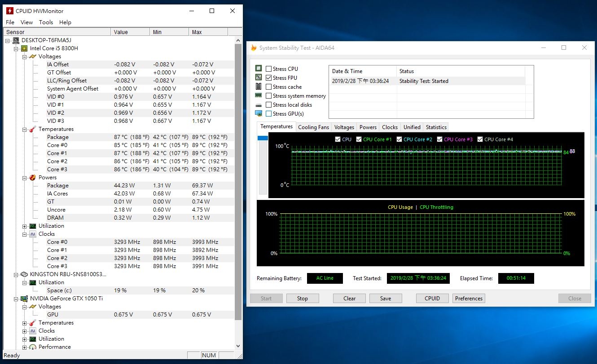597x364 pixels.
Task: Click the AIDA64 flame title bar icon
Action: click(254, 48)
